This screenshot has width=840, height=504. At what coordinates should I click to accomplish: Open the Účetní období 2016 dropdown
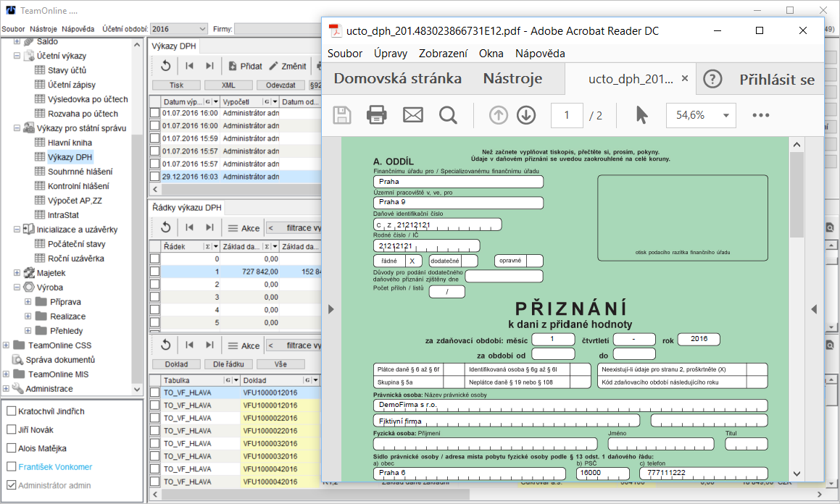click(x=178, y=29)
